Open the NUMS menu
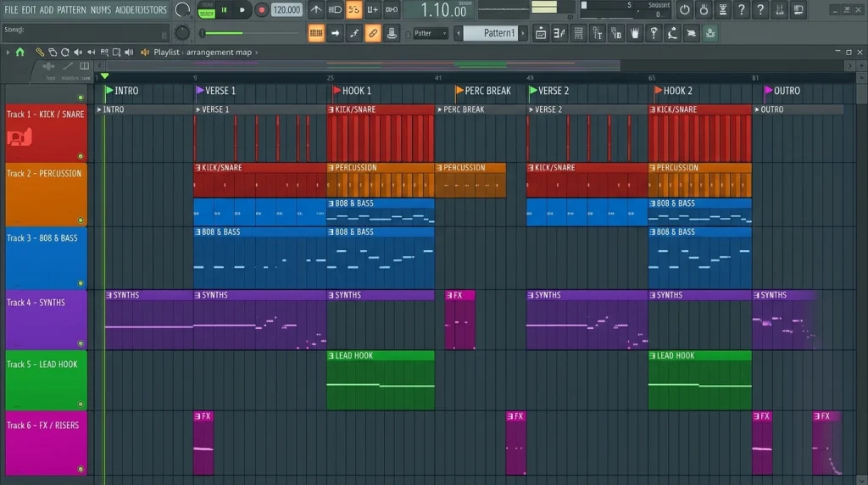The height and width of the screenshot is (485, 868). [x=101, y=10]
